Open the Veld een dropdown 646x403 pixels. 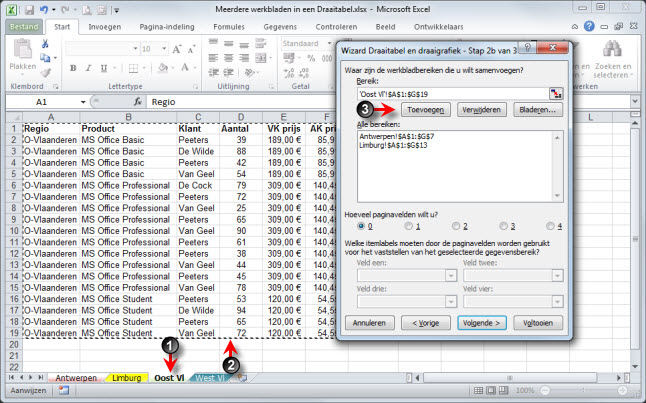[x=451, y=275]
